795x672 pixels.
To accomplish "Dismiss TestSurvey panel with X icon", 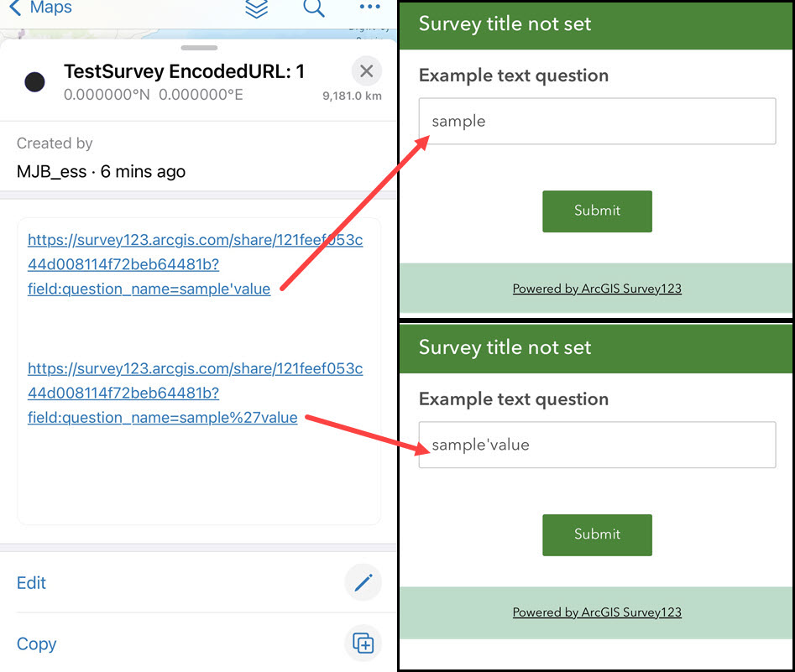I will (366, 71).
